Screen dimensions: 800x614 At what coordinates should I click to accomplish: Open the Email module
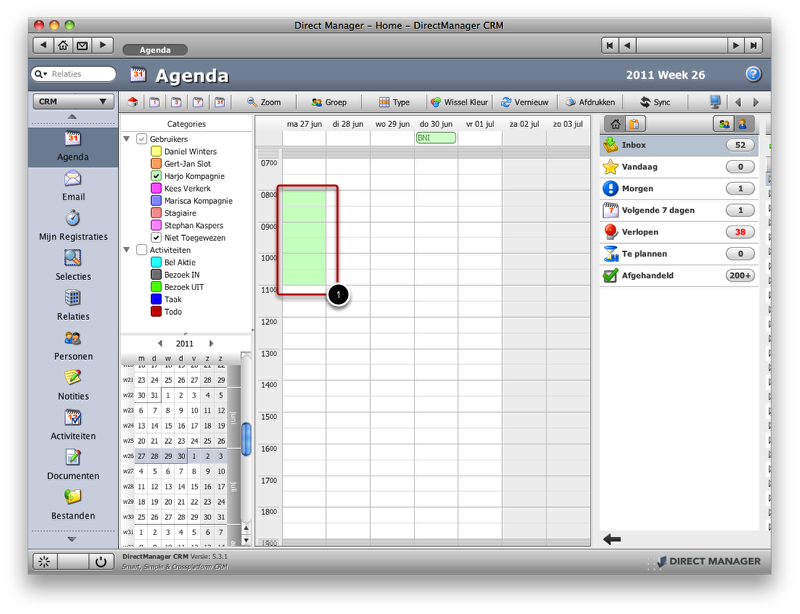coord(73,187)
